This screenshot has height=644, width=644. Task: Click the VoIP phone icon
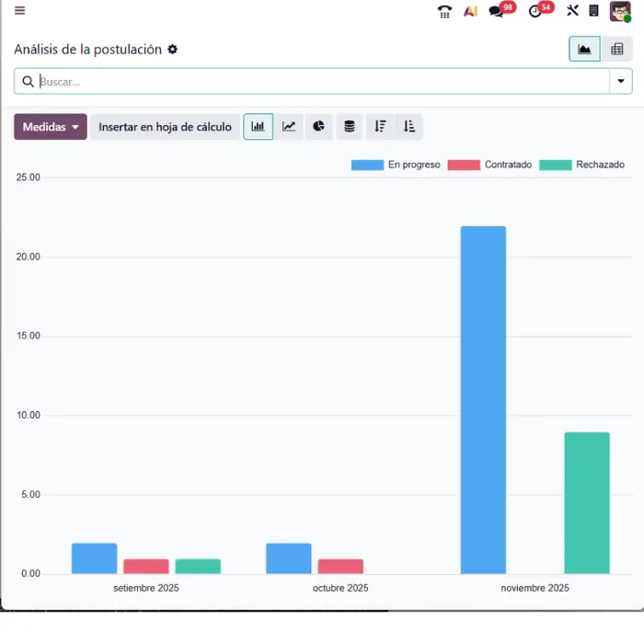[445, 11]
